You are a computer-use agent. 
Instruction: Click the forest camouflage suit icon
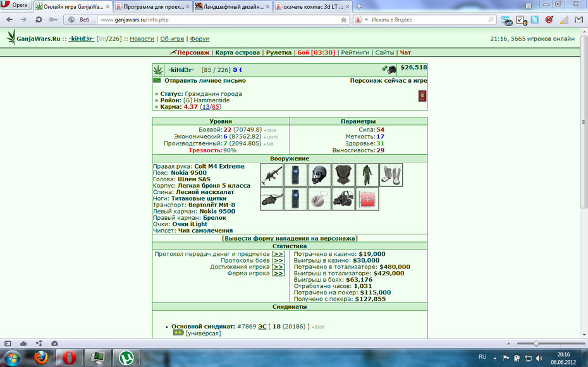(x=367, y=175)
